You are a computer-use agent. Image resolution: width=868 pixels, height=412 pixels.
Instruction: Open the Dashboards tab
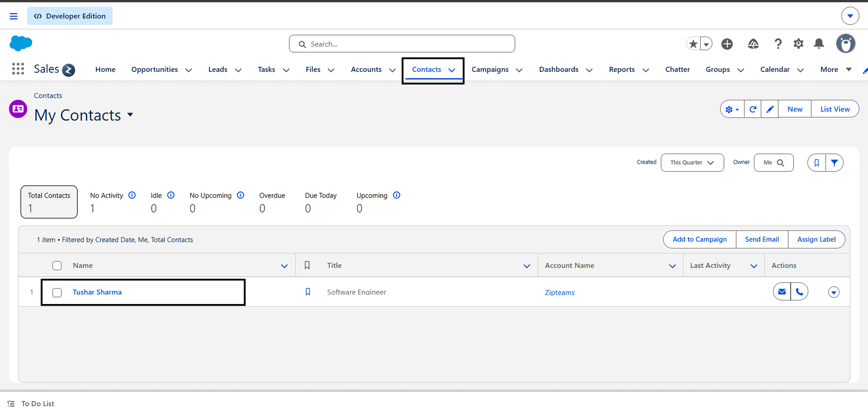click(x=558, y=69)
